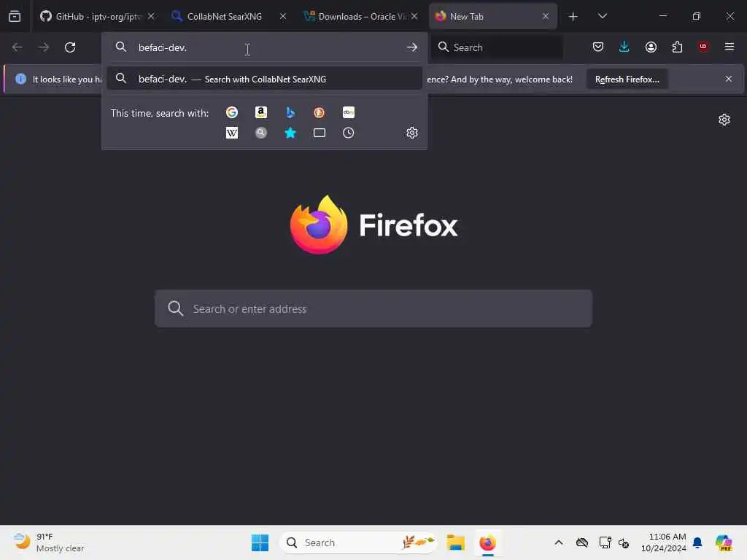Search this time with Google

click(x=232, y=112)
